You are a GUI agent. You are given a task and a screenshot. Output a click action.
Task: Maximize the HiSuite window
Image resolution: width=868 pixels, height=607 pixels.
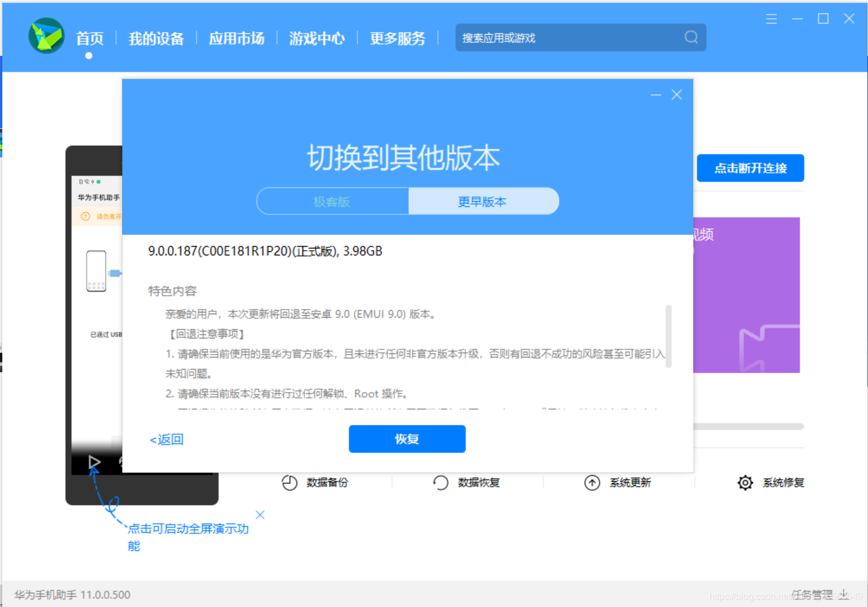(x=823, y=19)
